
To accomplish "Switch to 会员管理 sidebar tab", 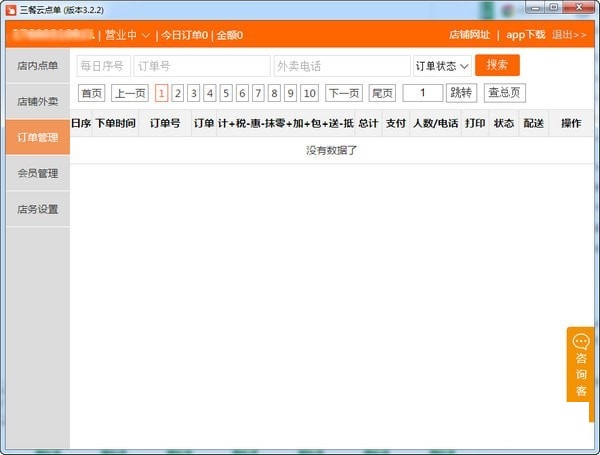I will (37, 173).
